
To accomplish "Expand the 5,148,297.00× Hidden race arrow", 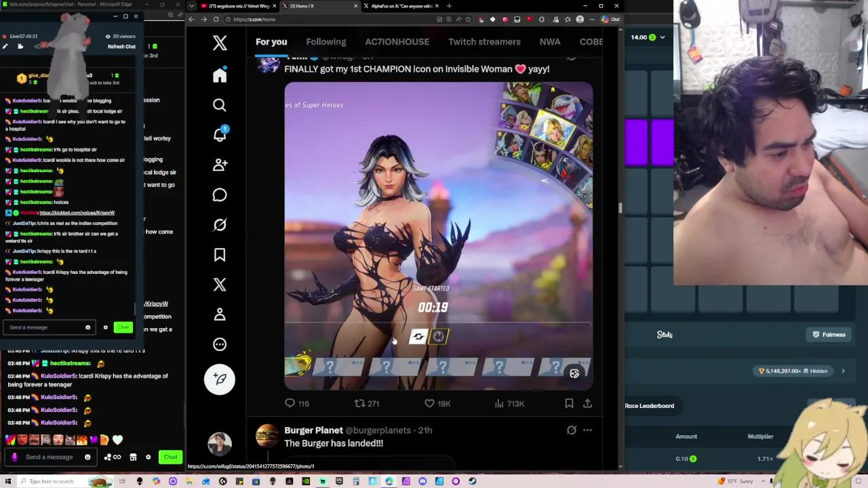I will [843, 371].
